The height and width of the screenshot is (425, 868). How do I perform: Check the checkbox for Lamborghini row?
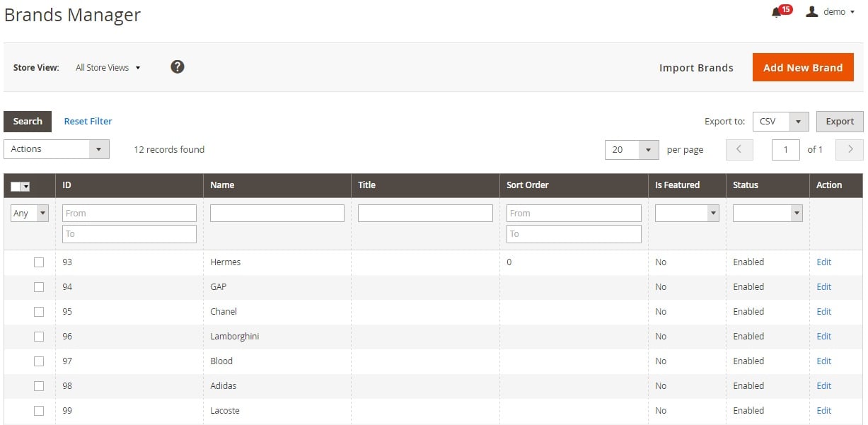39,337
